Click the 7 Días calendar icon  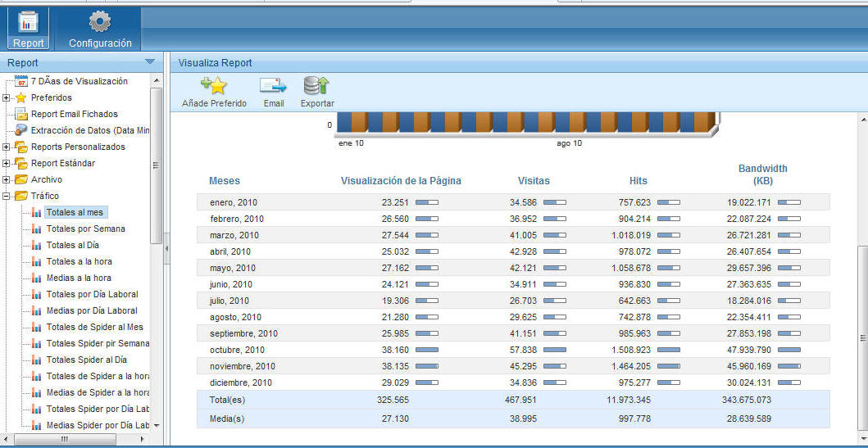(x=21, y=81)
